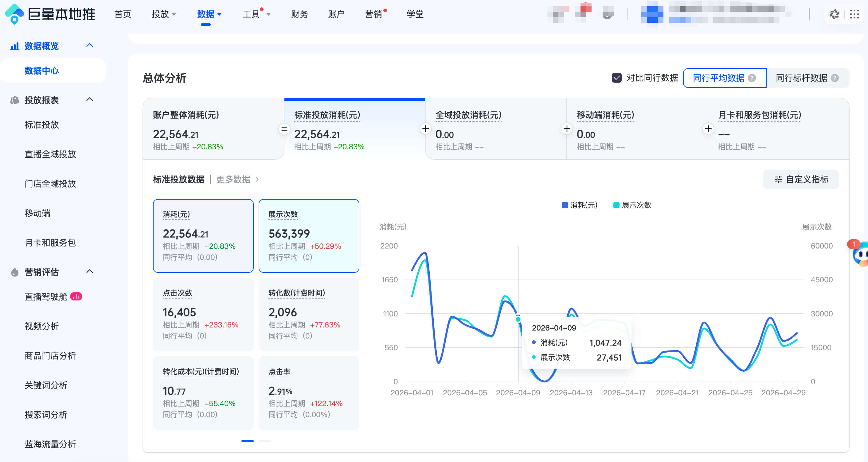The image size is (868, 462).
Task: Go to second metrics page indicator
Action: pos(265,441)
